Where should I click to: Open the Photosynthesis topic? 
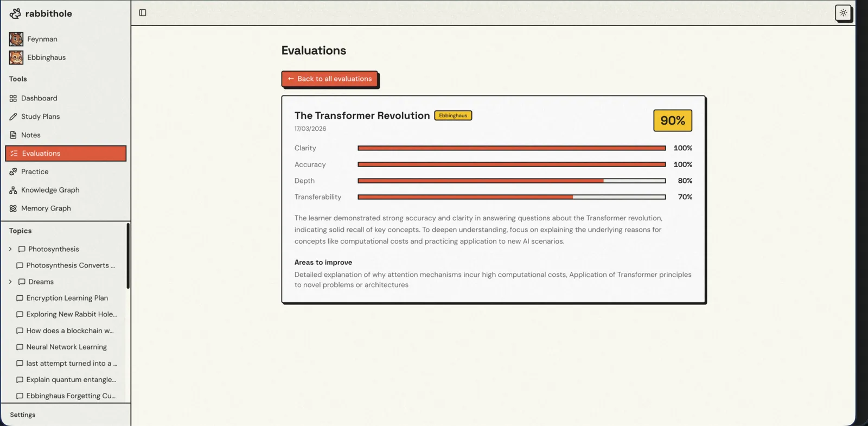[54, 249]
